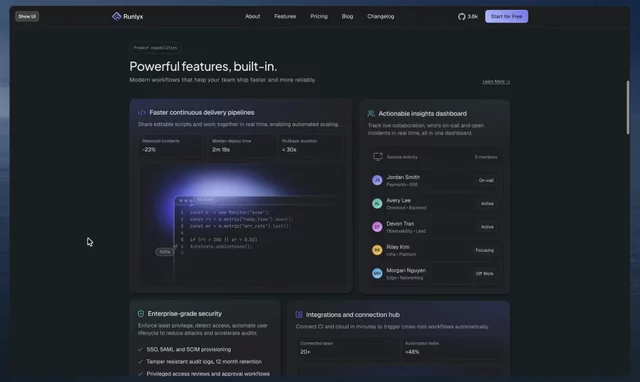The height and width of the screenshot is (382, 640).
Task: Click the Runlyx brand name
Action: [133, 17]
